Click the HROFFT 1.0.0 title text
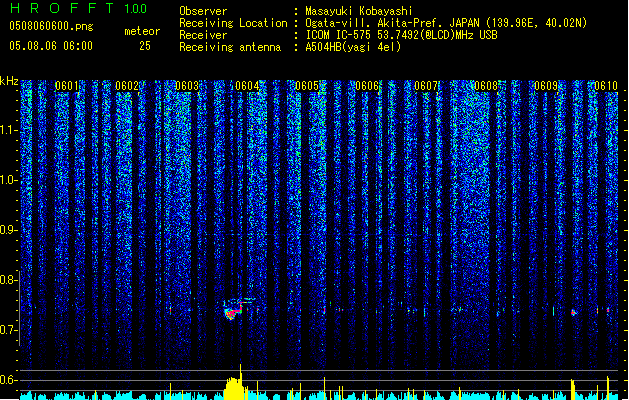The height and width of the screenshot is (400, 629). pyautogui.click(x=78, y=8)
